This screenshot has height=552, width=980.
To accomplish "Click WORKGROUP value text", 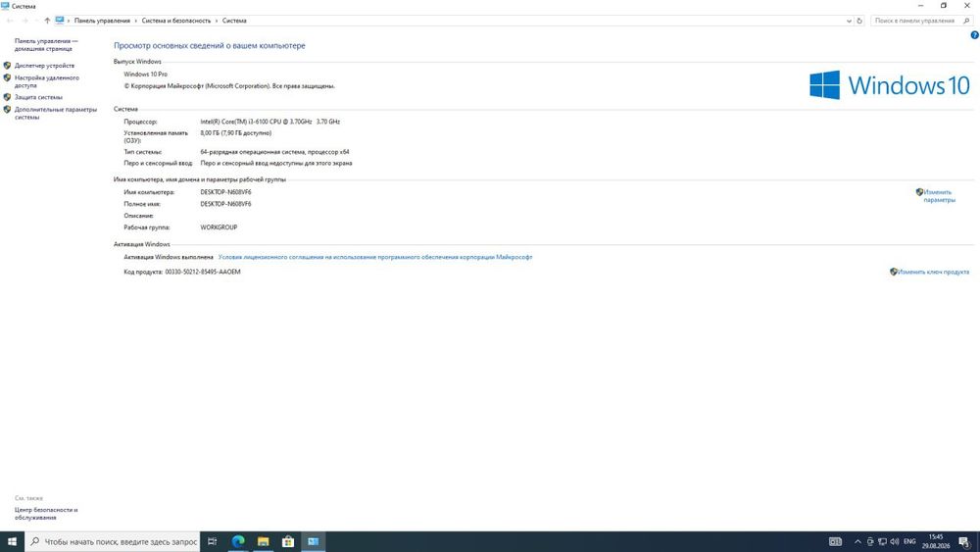I will (219, 227).
